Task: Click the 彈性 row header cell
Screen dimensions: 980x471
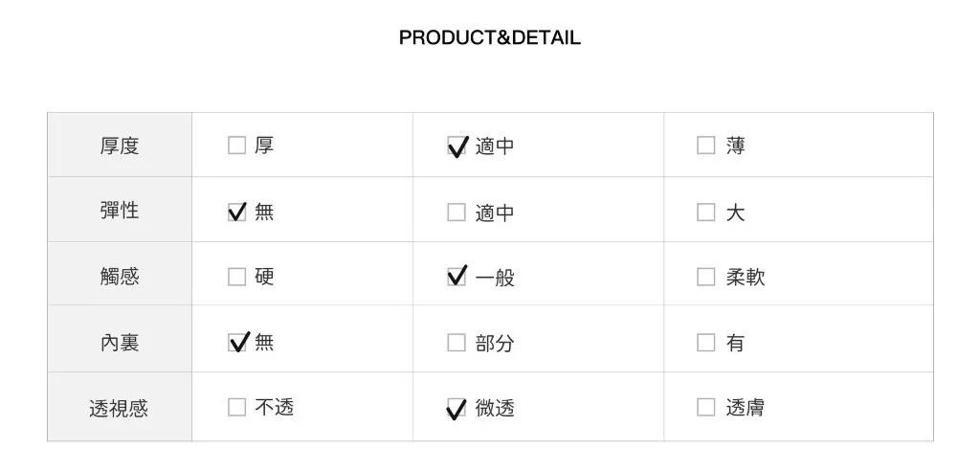Action: tap(120, 211)
